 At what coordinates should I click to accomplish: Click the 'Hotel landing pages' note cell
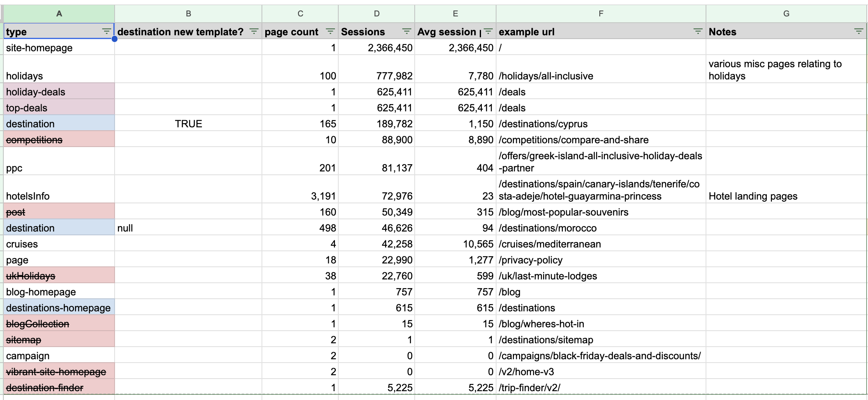coord(786,189)
